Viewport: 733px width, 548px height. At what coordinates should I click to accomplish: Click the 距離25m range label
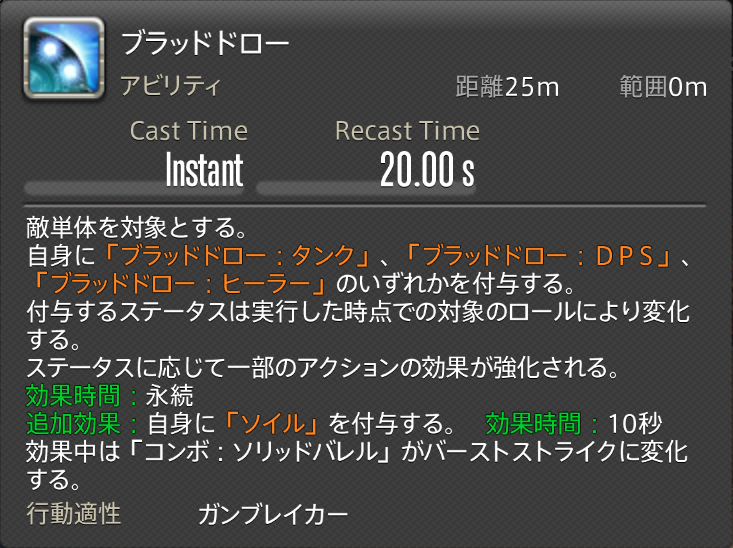(507, 87)
